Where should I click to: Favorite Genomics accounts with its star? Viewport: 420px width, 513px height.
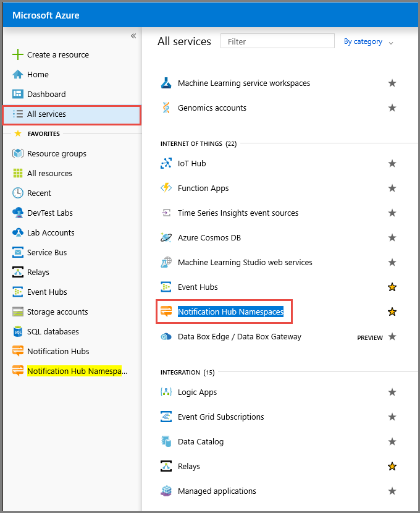[x=392, y=108]
